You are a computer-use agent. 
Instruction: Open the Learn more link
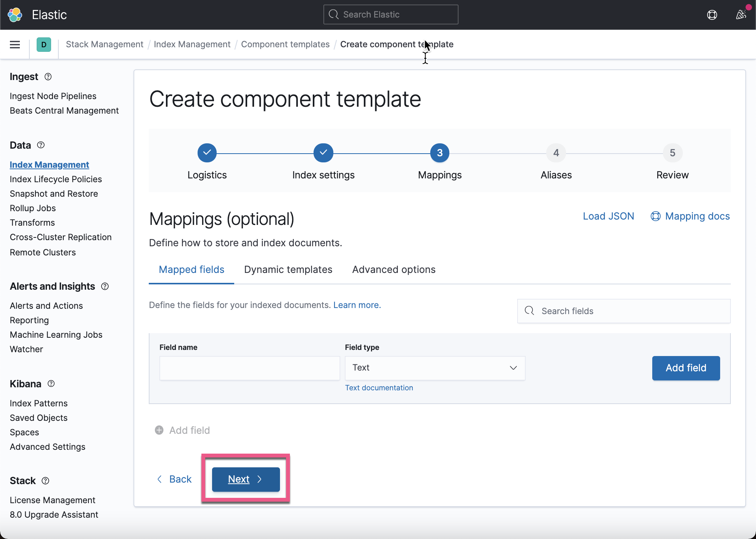click(x=356, y=305)
